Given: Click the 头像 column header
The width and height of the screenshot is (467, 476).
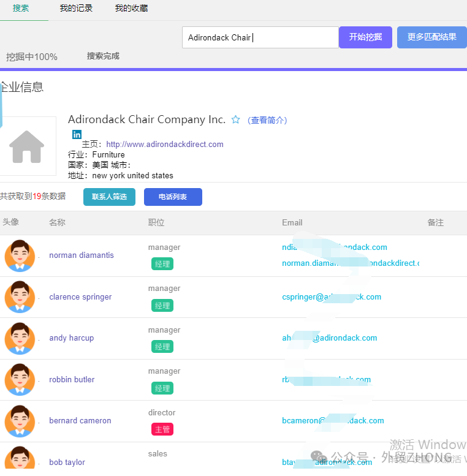Looking at the screenshot, I should point(10,222).
